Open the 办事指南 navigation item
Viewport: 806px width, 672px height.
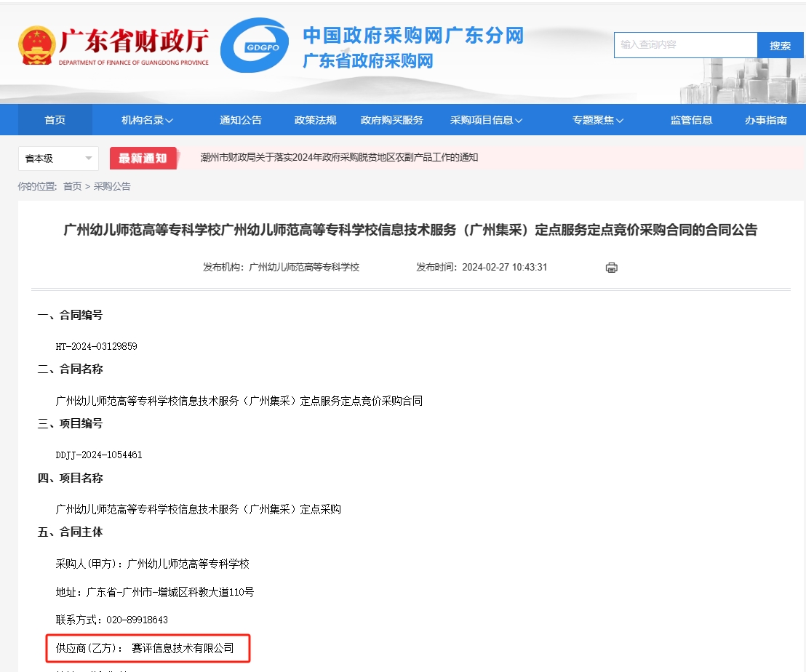[766, 120]
